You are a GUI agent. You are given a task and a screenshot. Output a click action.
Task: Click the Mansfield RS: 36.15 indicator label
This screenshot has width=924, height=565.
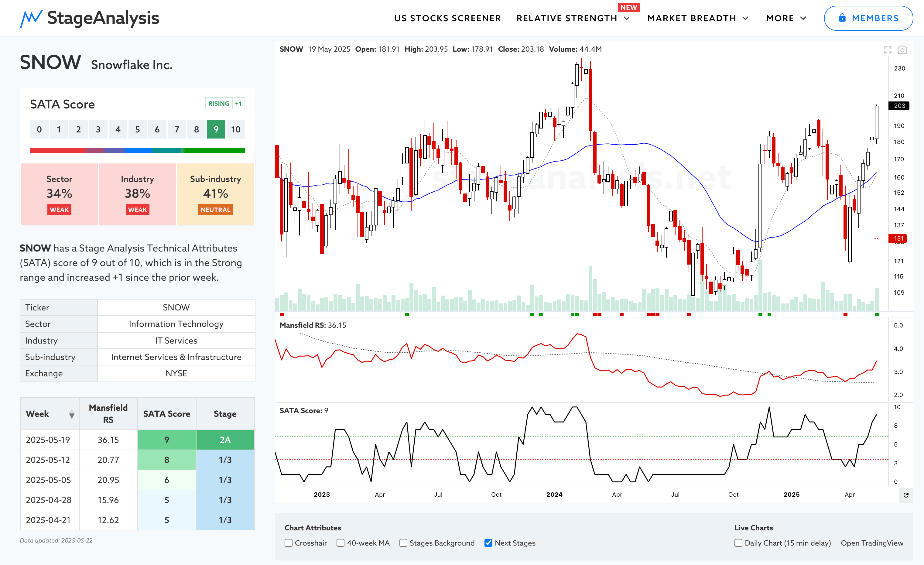(313, 325)
